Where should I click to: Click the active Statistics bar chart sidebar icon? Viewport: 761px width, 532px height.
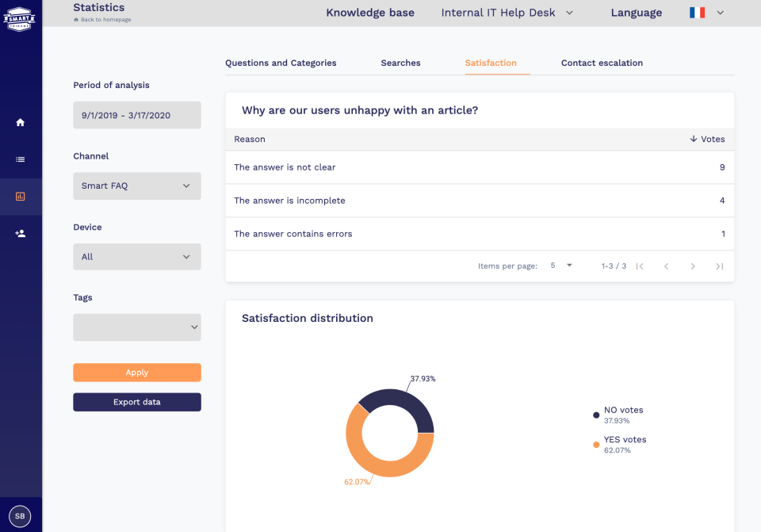coord(21,196)
